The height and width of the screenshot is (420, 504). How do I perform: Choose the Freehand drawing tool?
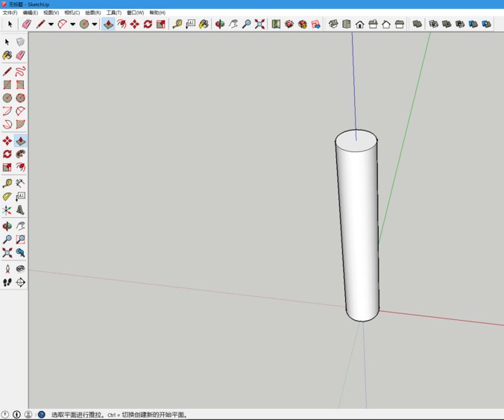pyautogui.click(x=20, y=72)
